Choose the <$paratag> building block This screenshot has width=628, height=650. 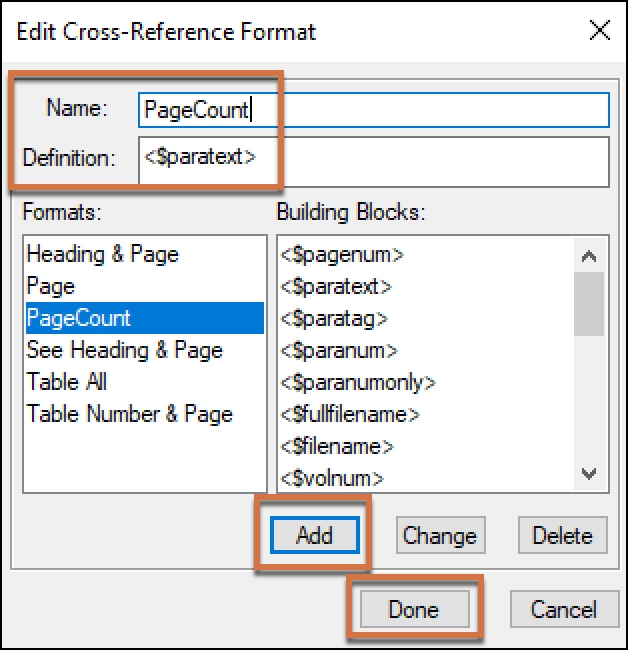point(333,318)
